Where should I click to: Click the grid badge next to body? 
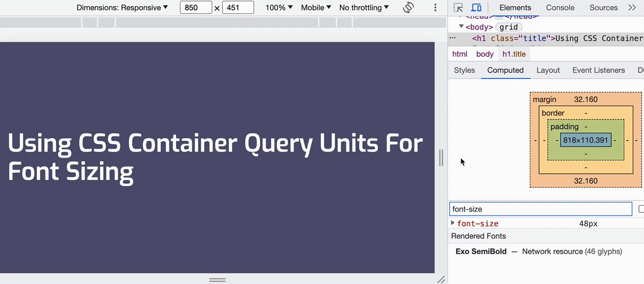(508, 27)
